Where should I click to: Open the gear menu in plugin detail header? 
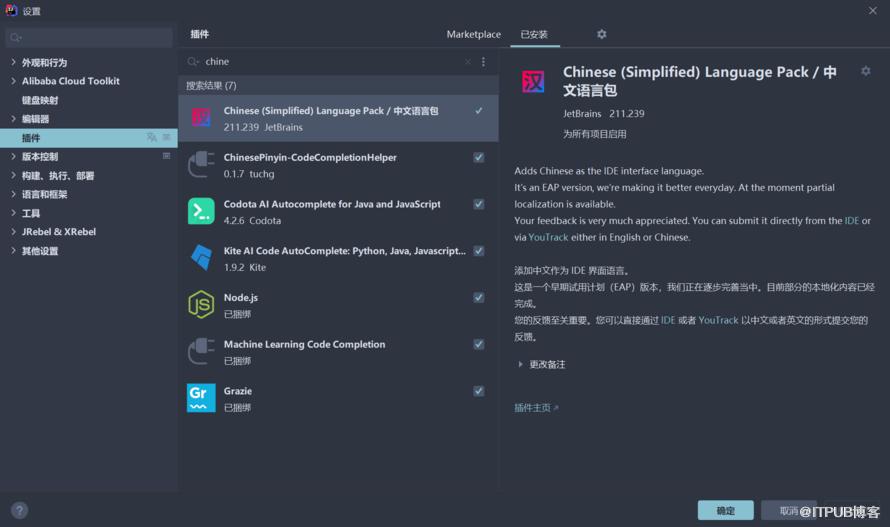point(866,71)
